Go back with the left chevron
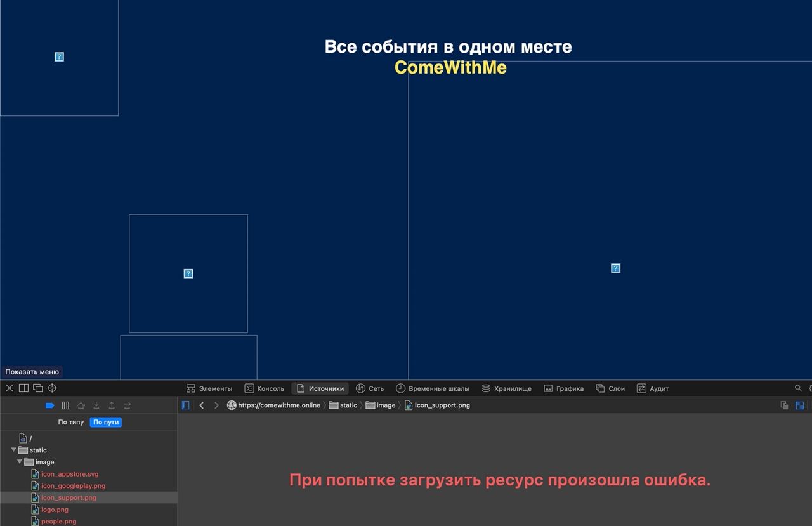The width and height of the screenshot is (812, 526). (x=202, y=405)
